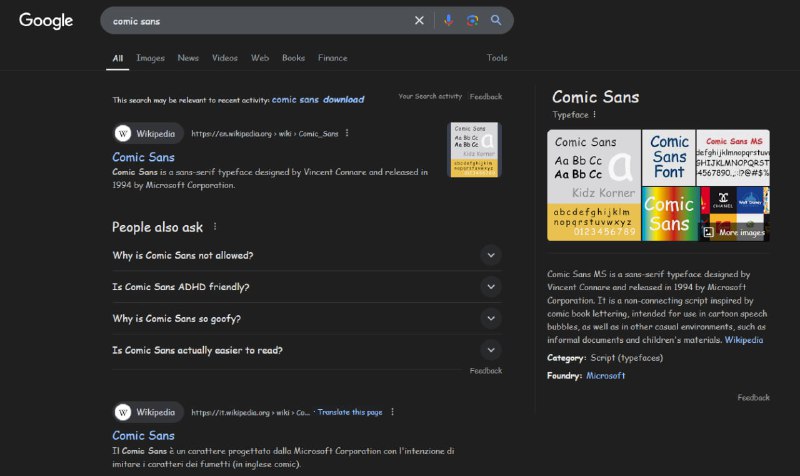Open Your Search activity link

coord(430,96)
